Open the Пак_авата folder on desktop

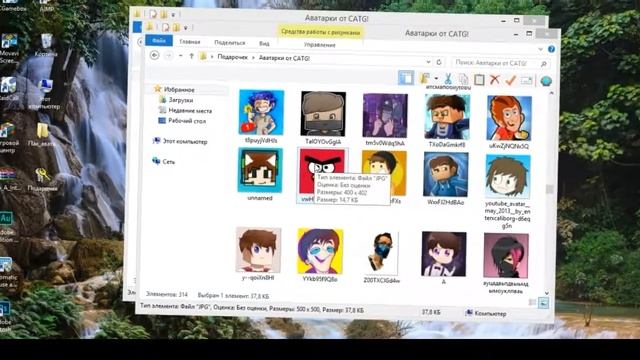coord(42,135)
